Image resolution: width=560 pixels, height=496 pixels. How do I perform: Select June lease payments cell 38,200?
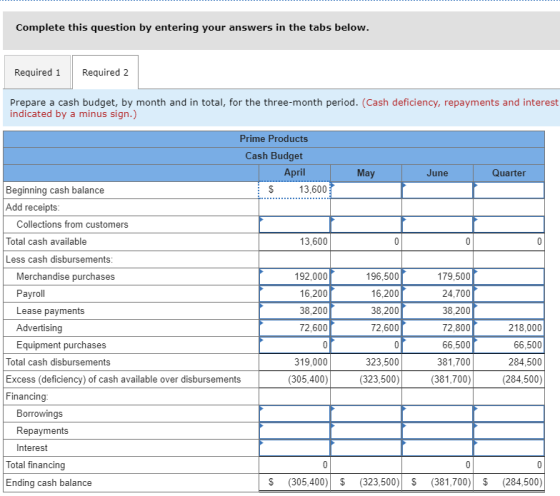pyautogui.click(x=438, y=311)
